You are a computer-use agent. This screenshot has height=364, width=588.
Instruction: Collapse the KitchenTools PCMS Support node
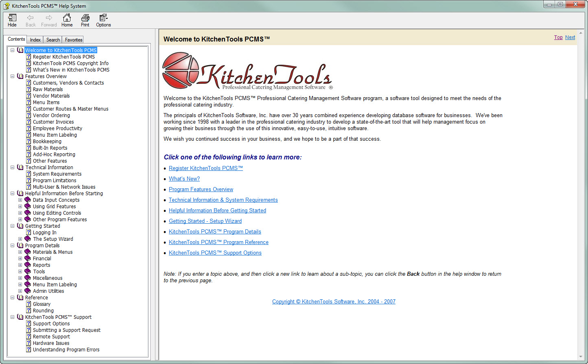(x=12, y=317)
